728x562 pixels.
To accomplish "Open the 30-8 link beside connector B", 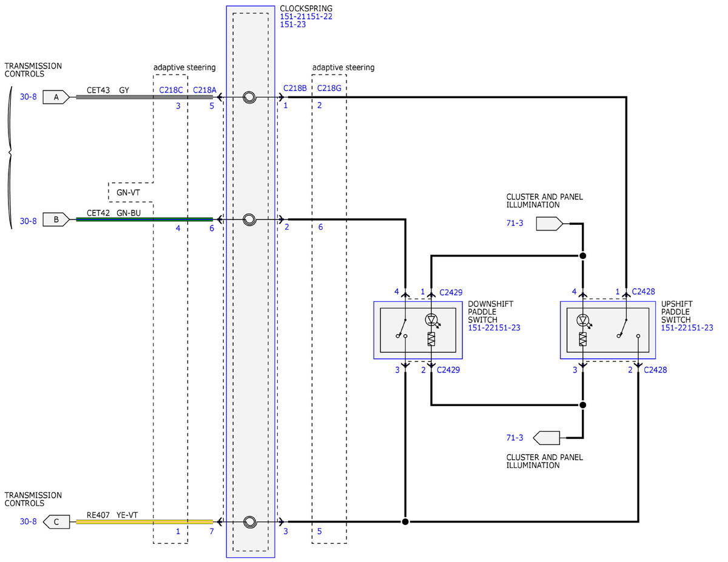I will click(28, 221).
